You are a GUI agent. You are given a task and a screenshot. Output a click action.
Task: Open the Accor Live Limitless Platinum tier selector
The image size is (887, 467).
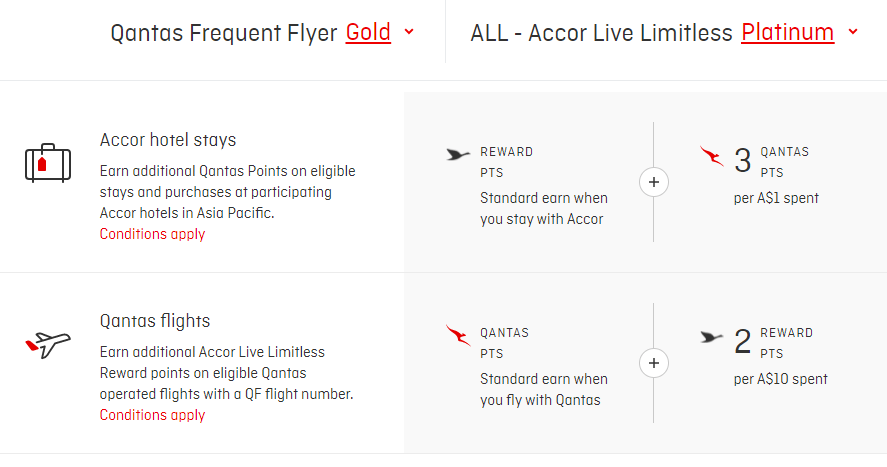787,33
